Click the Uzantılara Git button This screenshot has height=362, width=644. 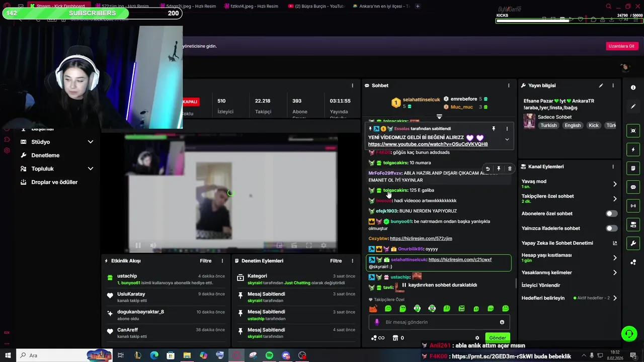point(622,46)
